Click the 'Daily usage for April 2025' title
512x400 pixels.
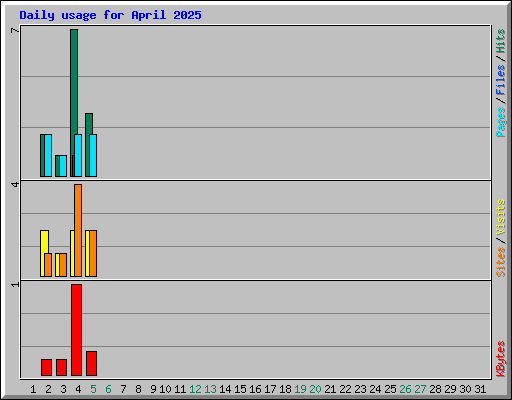click(x=110, y=15)
